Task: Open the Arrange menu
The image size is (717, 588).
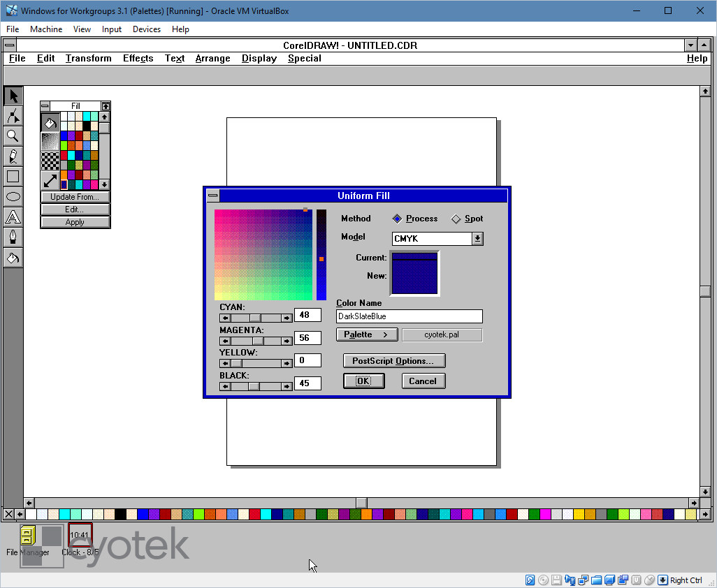Action: [x=212, y=59]
